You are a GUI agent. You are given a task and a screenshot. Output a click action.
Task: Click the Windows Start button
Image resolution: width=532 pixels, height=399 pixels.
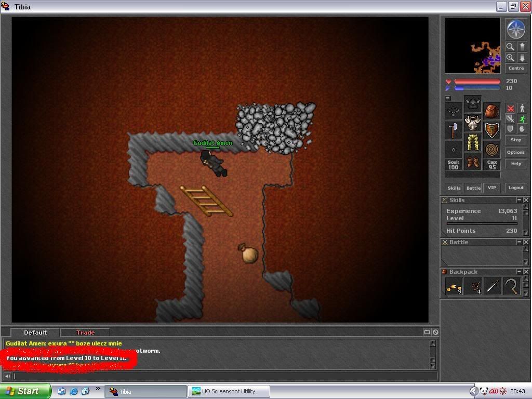click(x=25, y=392)
